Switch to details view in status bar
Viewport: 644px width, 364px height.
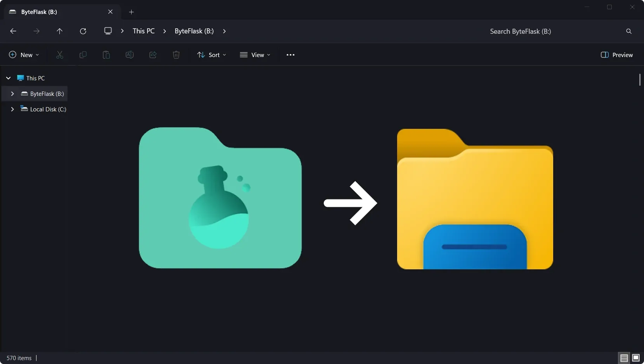pyautogui.click(x=624, y=358)
